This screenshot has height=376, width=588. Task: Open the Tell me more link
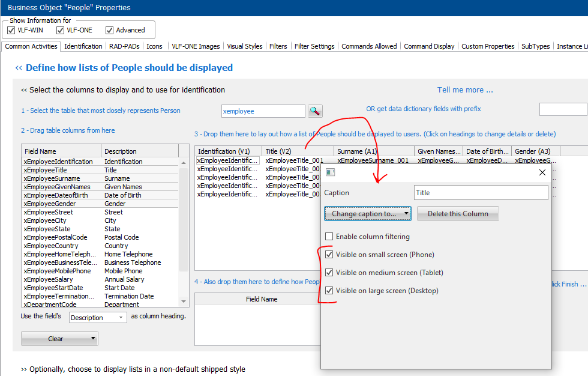(x=465, y=90)
